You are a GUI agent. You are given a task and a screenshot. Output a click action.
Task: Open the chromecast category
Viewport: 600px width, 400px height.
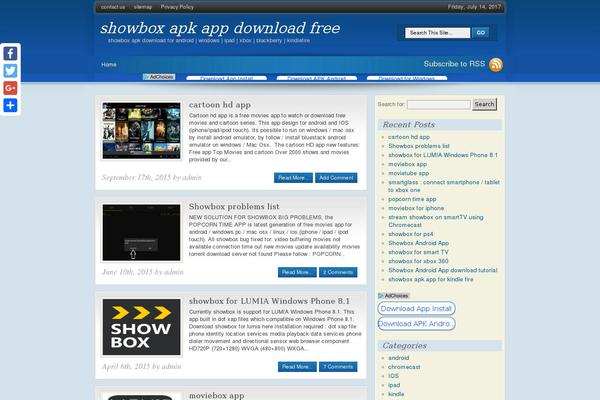coord(404,367)
